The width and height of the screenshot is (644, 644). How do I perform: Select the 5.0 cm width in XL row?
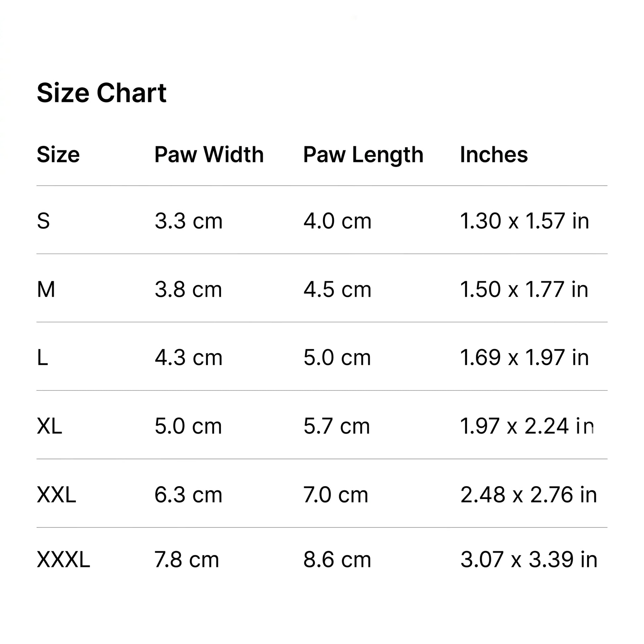tap(188, 426)
